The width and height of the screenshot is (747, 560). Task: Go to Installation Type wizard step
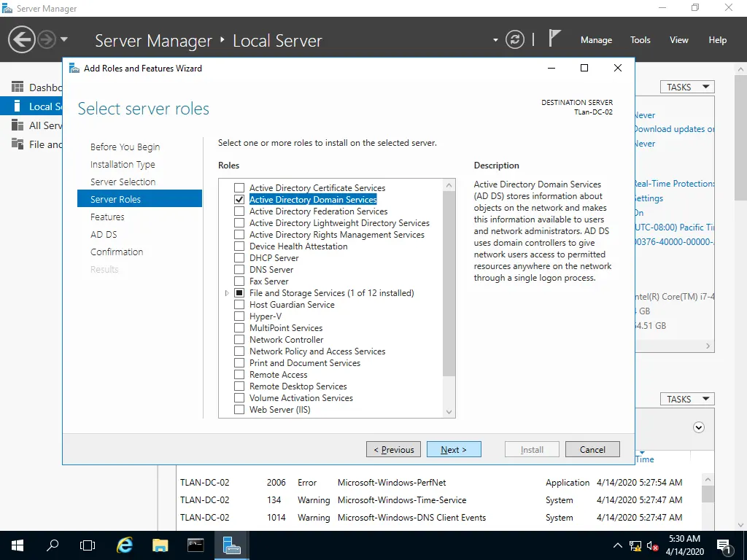pyautogui.click(x=123, y=165)
